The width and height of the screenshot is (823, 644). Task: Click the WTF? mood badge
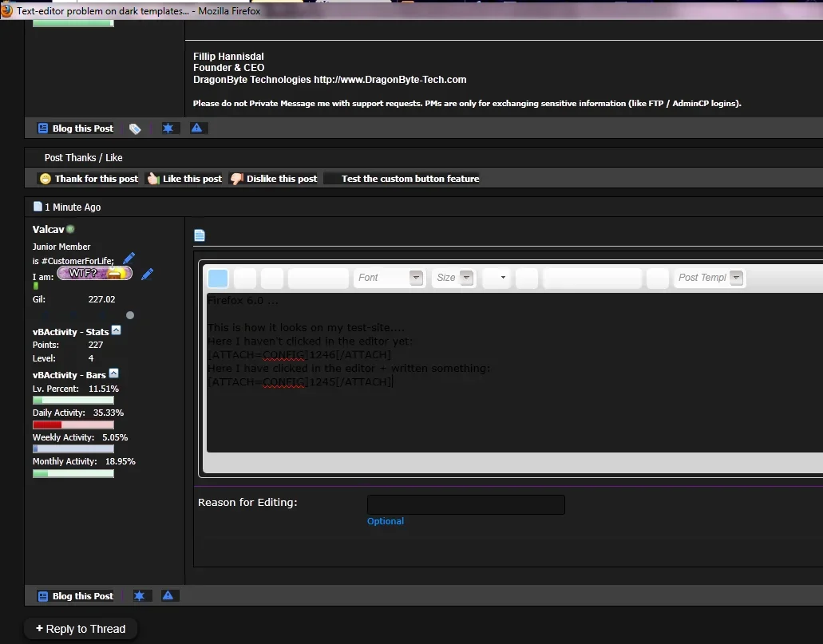[94, 273]
